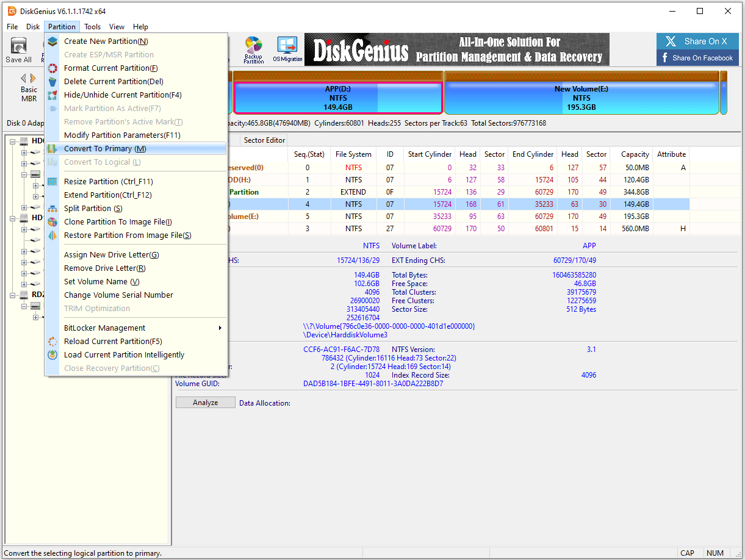This screenshot has width=745, height=560.
Task: Click the DiskGenius banner advertisement
Action: click(x=456, y=49)
